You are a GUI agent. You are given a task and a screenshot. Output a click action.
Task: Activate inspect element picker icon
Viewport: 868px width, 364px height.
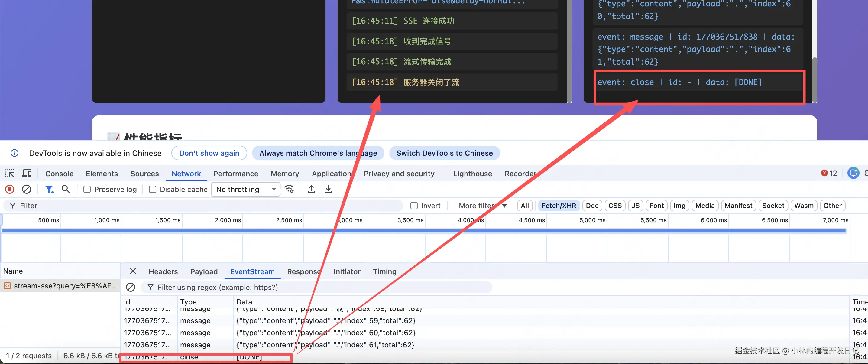click(10, 174)
